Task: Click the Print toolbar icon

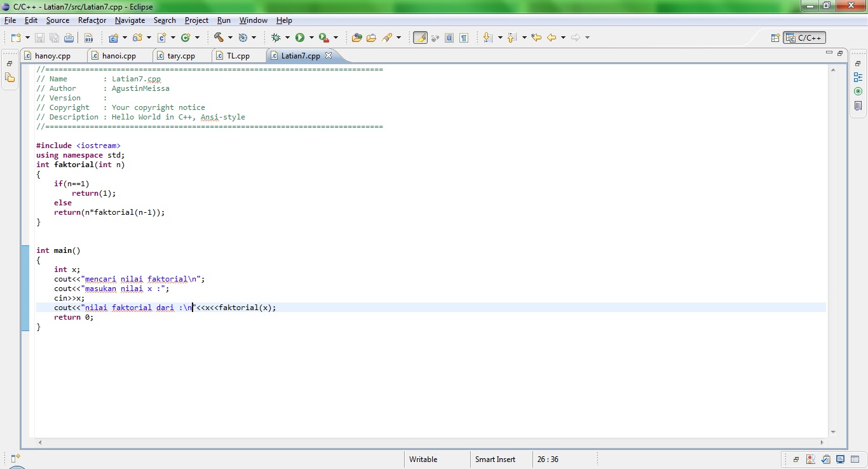Action: coord(69,38)
